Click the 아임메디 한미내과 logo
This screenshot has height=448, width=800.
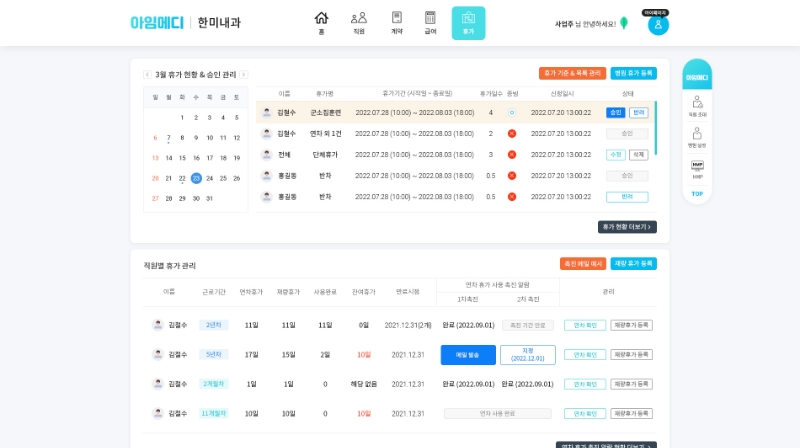tap(185, 22)
